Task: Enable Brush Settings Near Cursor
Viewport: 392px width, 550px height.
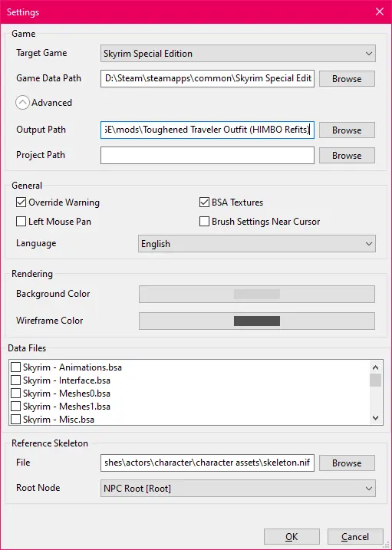Action: pyautogui.click(x=204, y=222)
